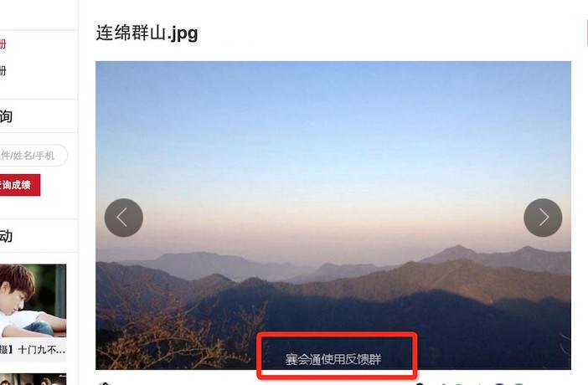Click the black round icon below the photo
This screenshot has width=588, height=385.
(x=420, y=384)
